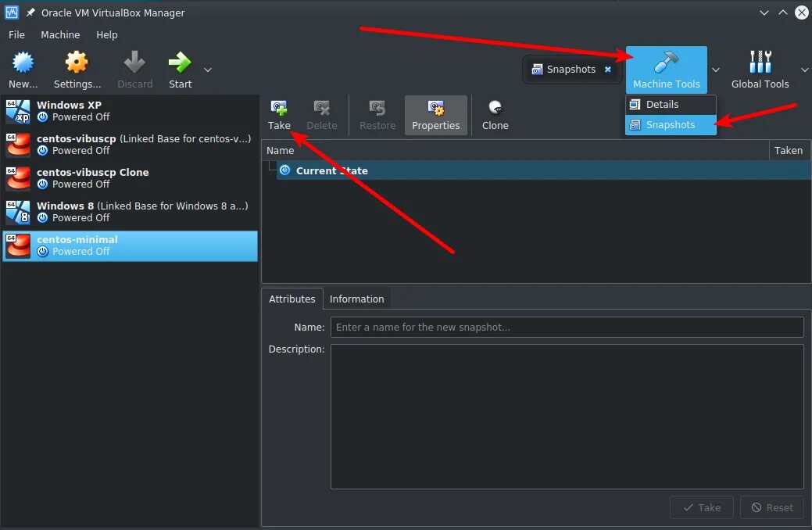
Task: Expand the Machine Tools dropdown arrow
Action: 716,70
